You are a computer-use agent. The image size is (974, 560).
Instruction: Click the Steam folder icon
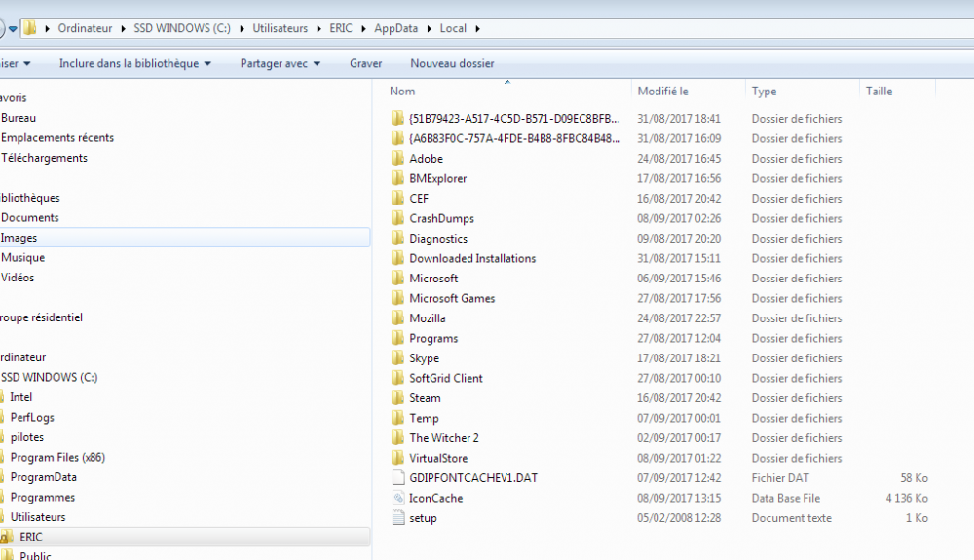pyautogui.click(x=397, y=398)
